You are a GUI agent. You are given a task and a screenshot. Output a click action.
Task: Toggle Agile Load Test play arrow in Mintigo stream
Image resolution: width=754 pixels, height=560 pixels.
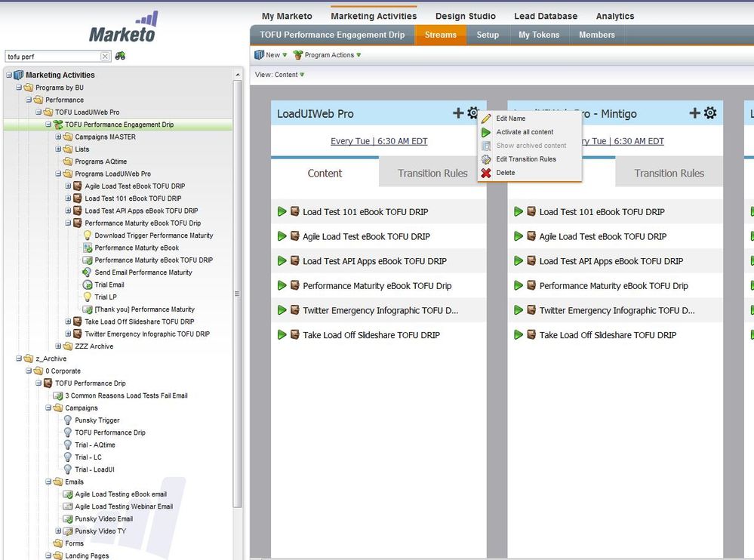click(x=519, y=236)
